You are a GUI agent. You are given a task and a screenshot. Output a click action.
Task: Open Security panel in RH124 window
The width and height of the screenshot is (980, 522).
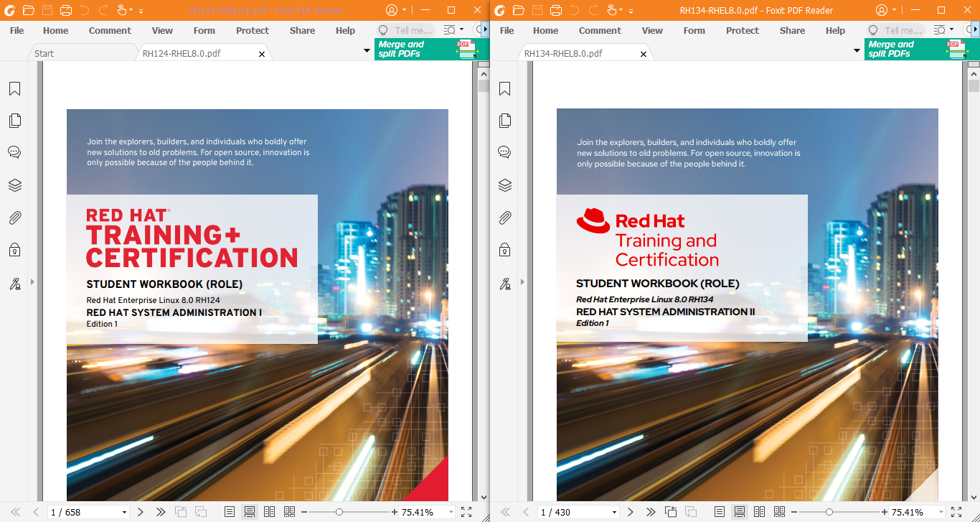pos(14,250)
